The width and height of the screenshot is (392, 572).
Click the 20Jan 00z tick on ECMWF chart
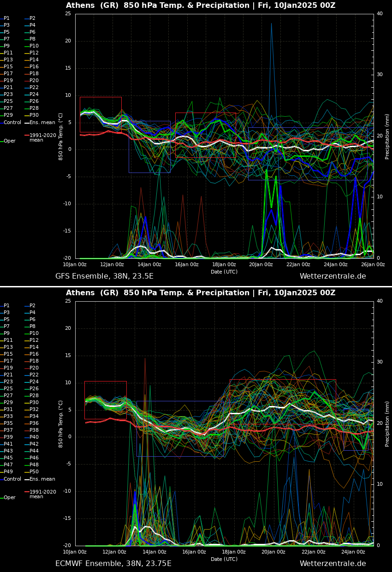click(273, 552)
